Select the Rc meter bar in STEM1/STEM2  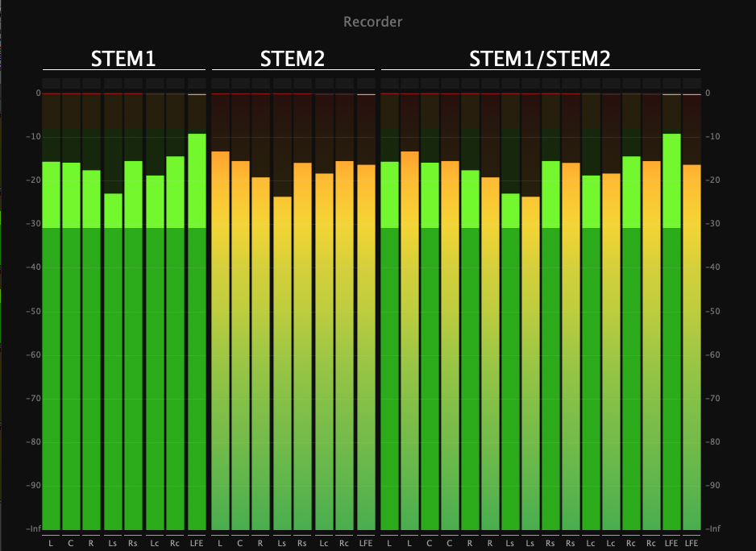[631, 322]
